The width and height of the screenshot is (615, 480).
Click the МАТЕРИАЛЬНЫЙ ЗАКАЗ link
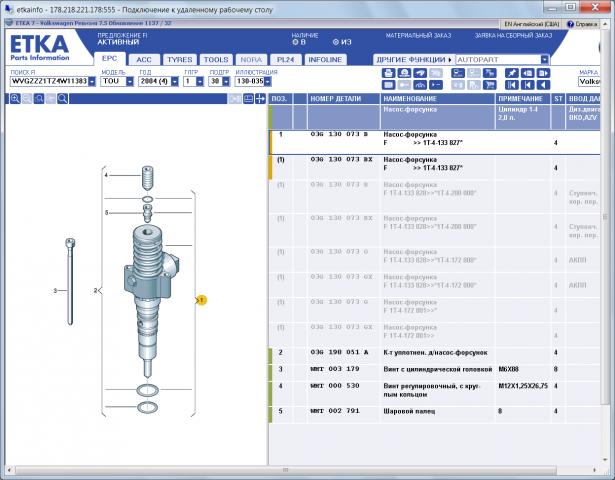click(418, 36)
